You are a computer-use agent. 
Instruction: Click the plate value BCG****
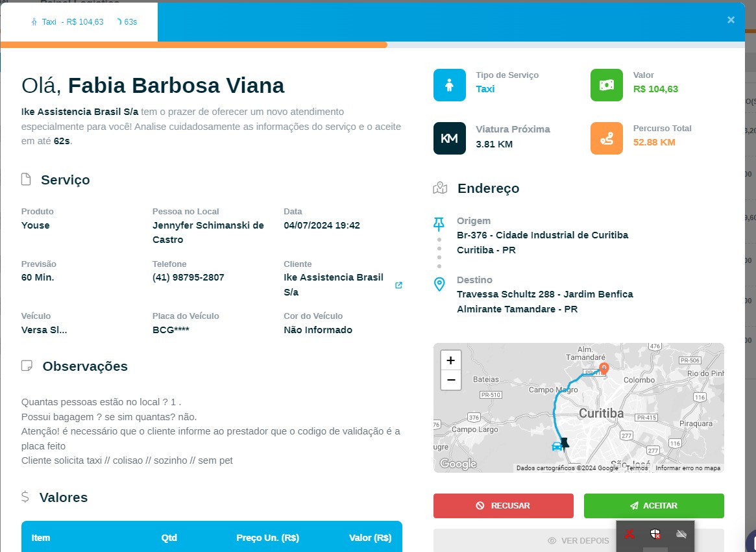pos(171,330)
